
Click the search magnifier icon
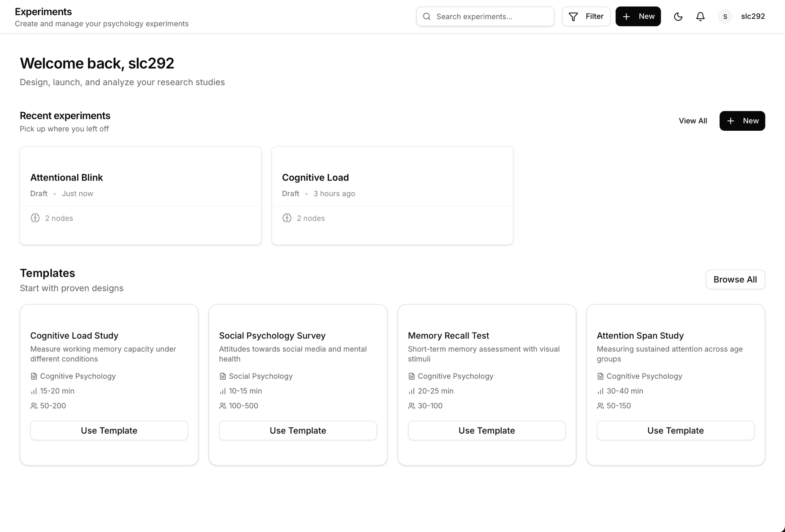426,16
